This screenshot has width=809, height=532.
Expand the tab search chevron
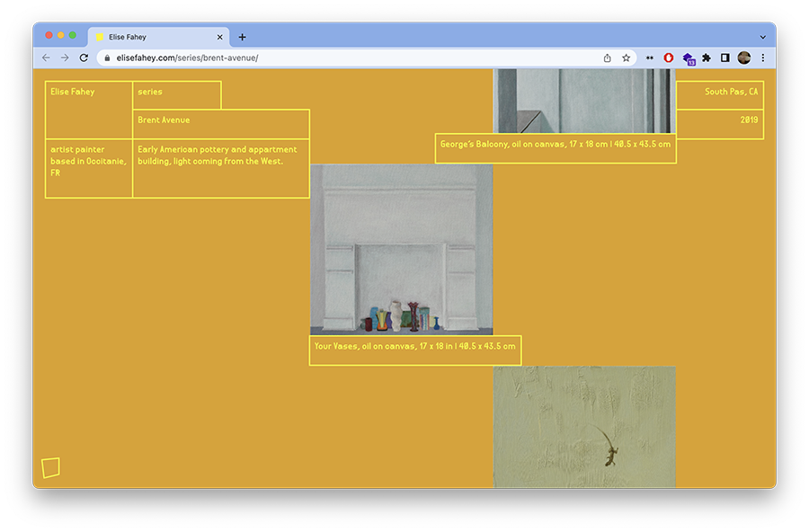pos(762,37)
